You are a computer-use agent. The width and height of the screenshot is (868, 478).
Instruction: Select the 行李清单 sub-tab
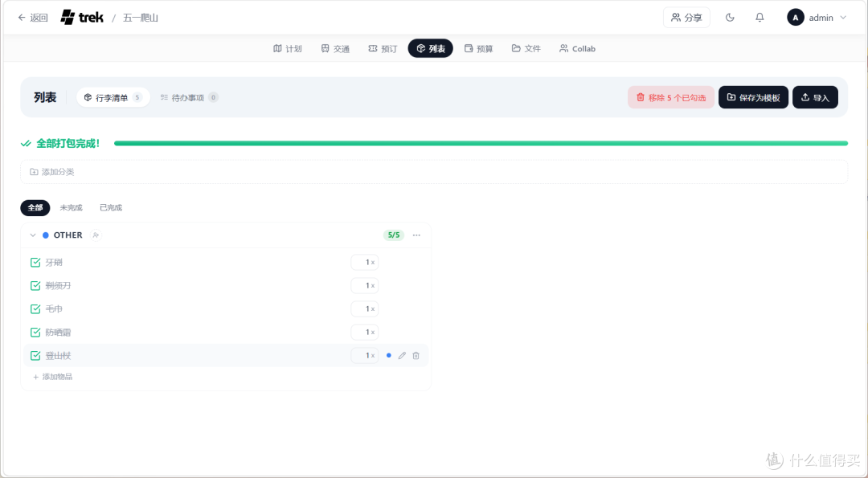113,97
